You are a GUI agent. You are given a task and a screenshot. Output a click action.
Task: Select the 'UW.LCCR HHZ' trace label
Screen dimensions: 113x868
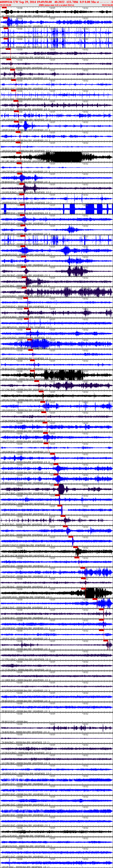[9, 836]
